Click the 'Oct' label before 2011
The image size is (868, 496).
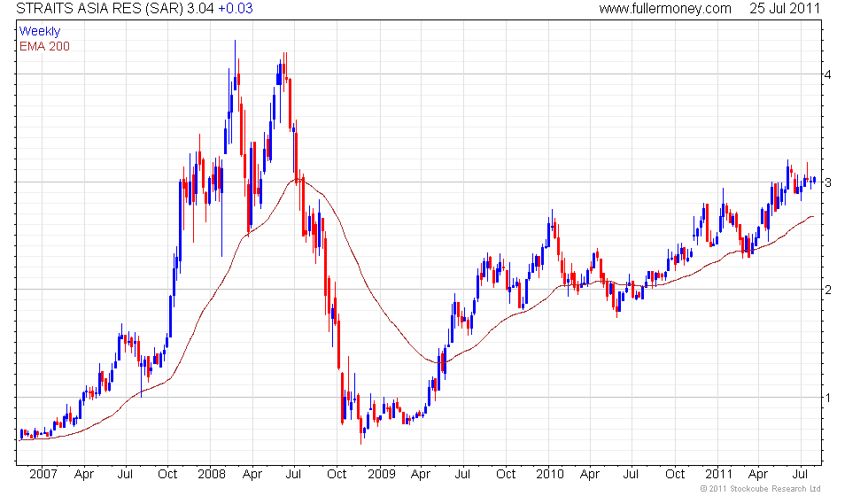(x=675, y=475)
